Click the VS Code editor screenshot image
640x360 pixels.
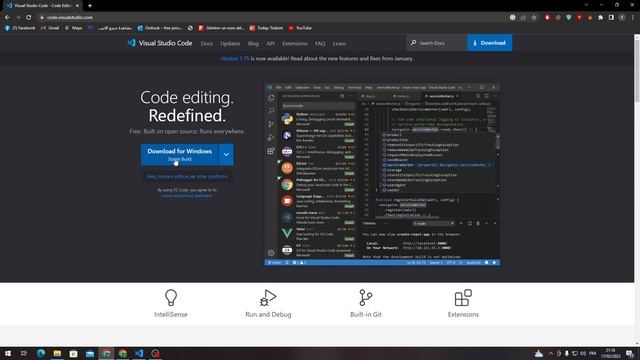(x=382, y=174)
